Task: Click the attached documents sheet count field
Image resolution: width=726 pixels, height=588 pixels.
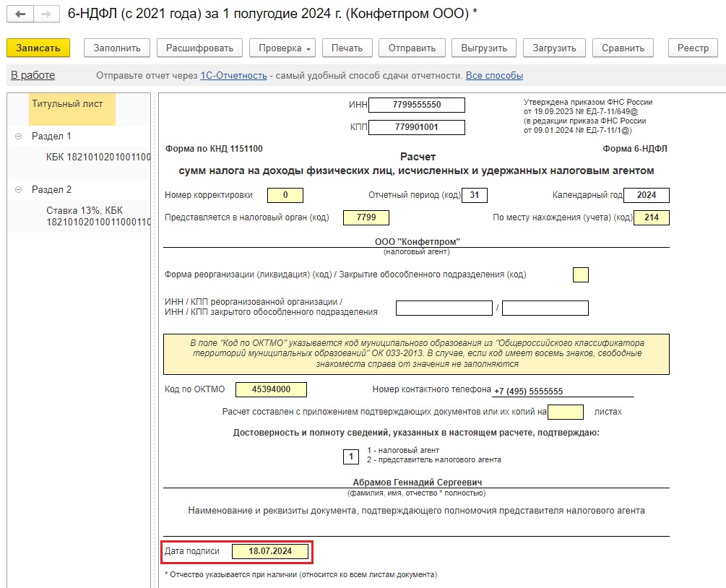Action: point(566,412)
